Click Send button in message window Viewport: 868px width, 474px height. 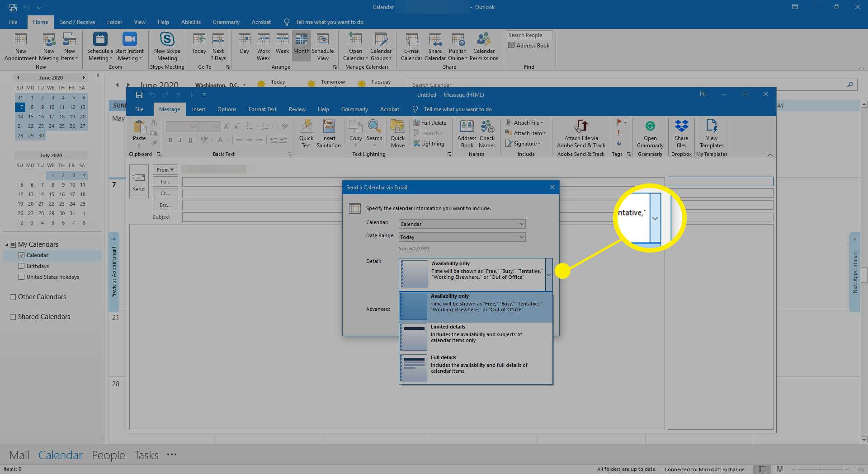pos(139,181)
